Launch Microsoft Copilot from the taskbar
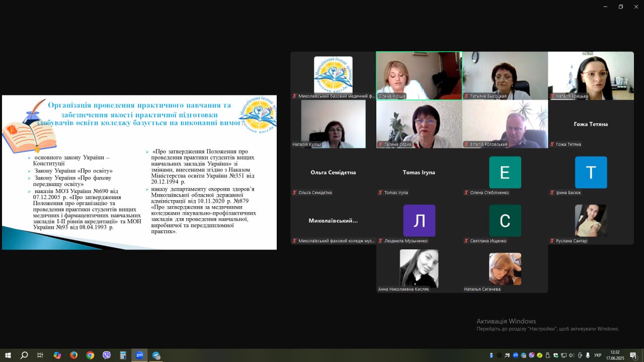 pos(57,355)
